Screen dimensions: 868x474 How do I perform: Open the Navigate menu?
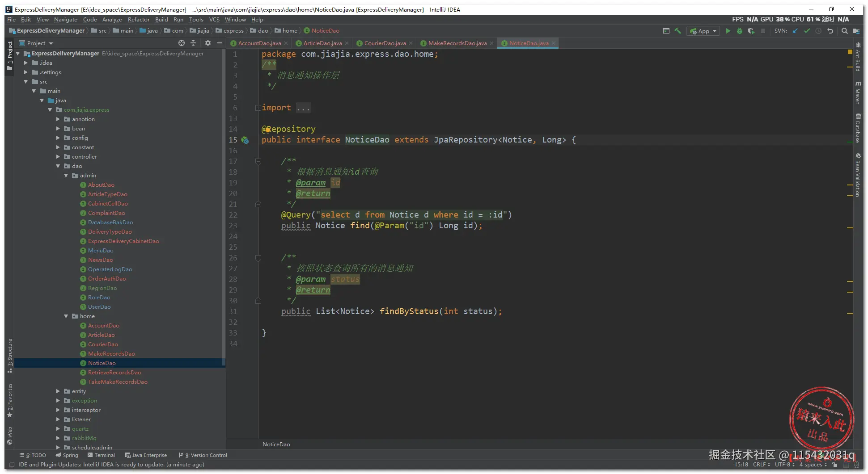tap(66, 20)
